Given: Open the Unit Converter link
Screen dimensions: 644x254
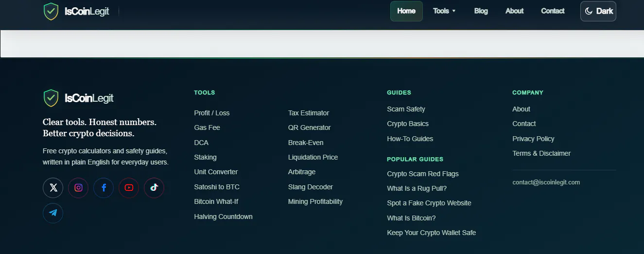Looking at the screenshot, I should [x=216, y=172].
